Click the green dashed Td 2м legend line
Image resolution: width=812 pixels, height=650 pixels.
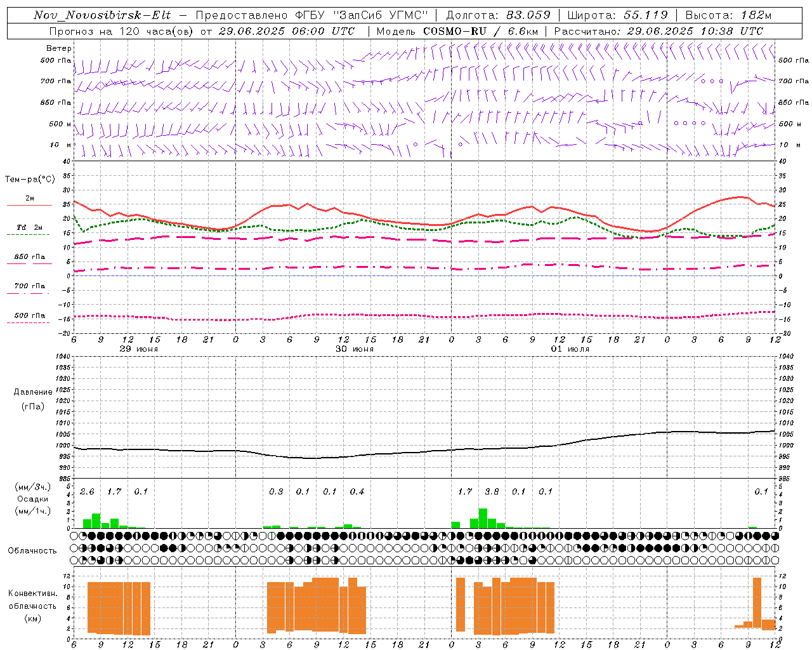click(x=28, y=235)
